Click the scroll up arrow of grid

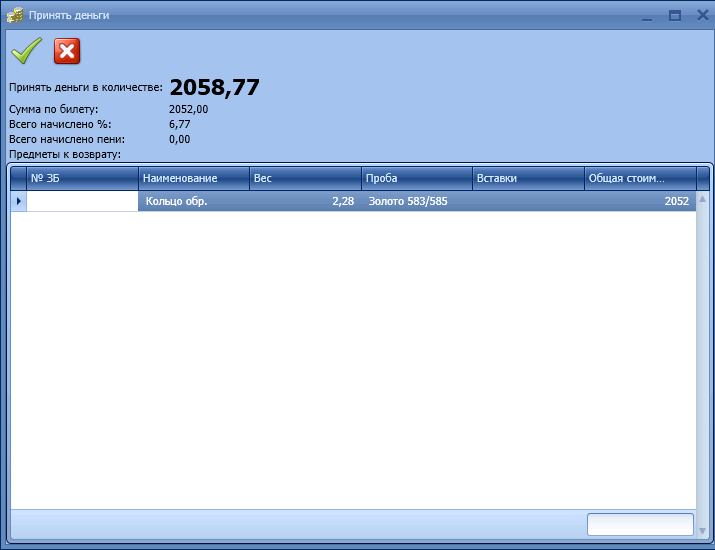[703, 199]
